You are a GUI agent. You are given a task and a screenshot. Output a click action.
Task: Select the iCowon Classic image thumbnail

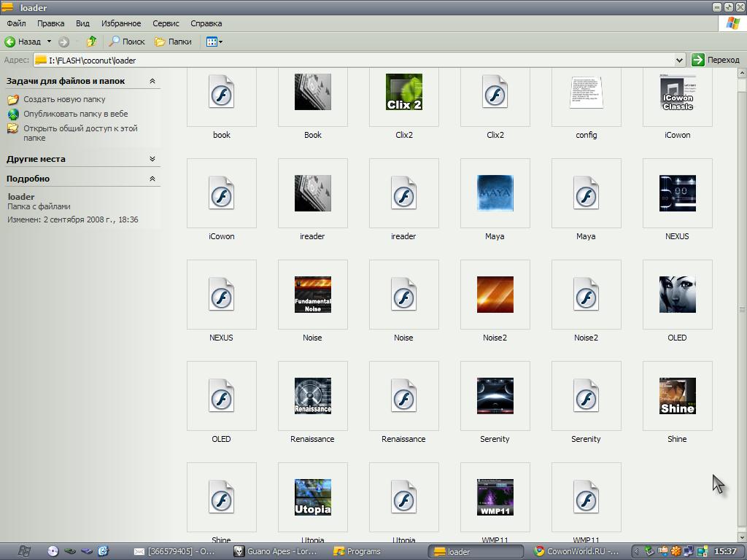(678, 91)
